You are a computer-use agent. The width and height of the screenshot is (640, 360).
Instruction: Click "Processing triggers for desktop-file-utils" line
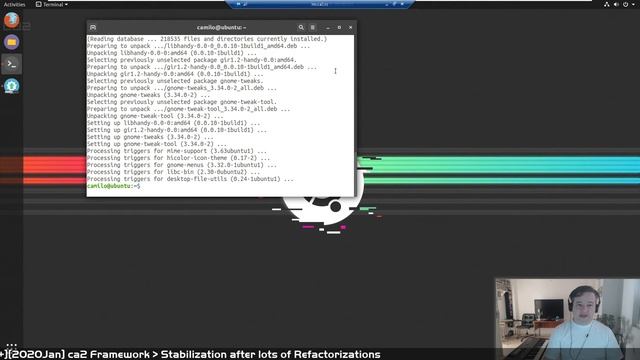[190, 179]
